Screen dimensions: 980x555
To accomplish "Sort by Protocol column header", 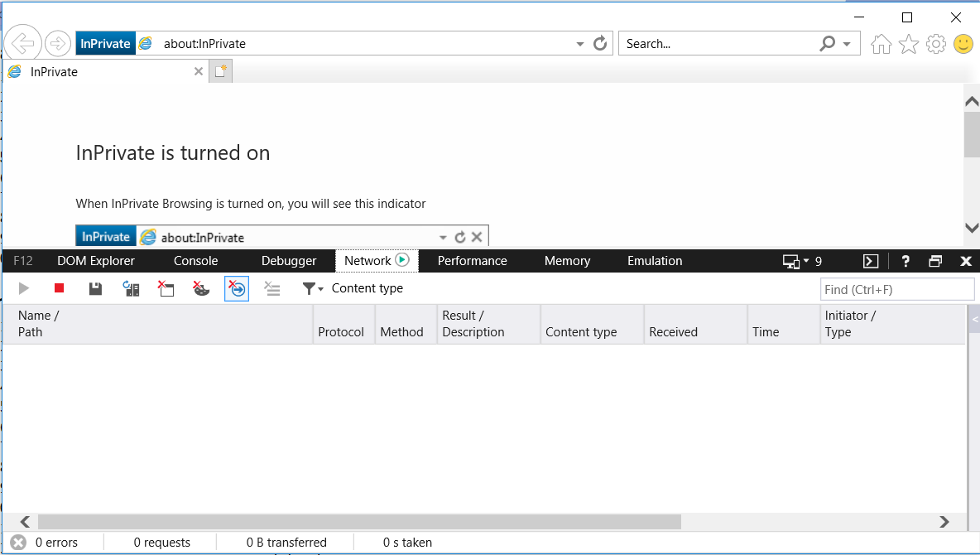I will 343,324.
